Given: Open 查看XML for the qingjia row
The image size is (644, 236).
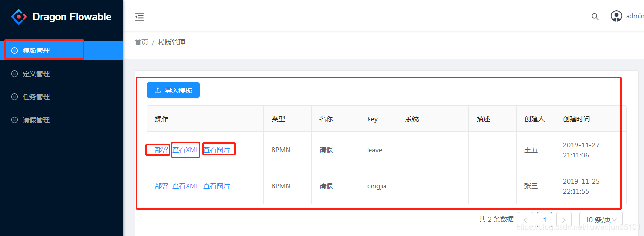Looking at the screenshot, I should coord(186,186).
